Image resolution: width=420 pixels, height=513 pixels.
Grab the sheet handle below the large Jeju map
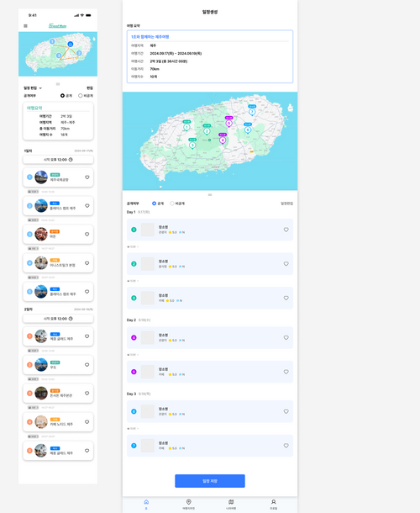point(210,194)
